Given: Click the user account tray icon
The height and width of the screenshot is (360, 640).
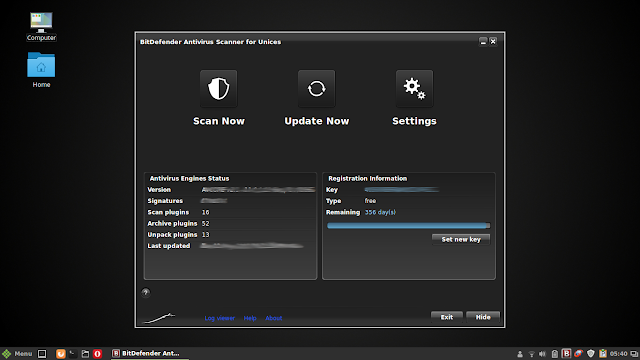Looking at the screenshot, I should tap(520, 354).
